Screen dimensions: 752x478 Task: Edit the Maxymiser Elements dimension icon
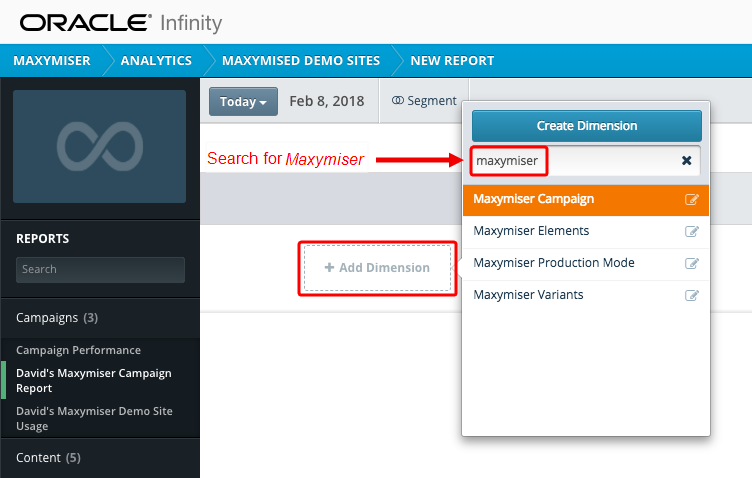691,232
